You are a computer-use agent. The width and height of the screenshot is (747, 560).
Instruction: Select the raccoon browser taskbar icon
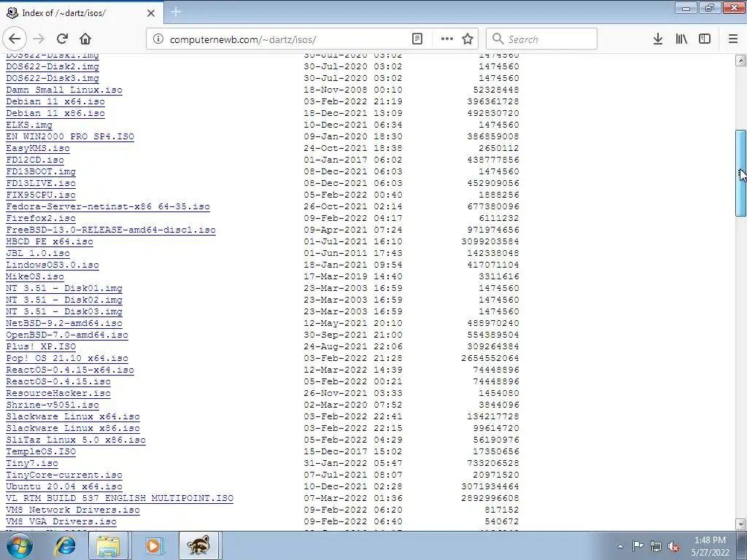pyautogui.click(x=198, y=545)
